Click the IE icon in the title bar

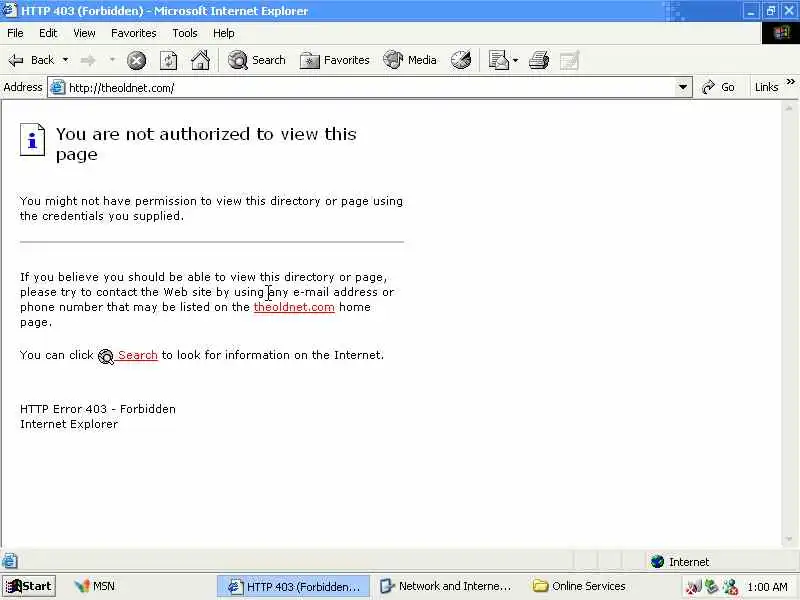click(10, 10)
